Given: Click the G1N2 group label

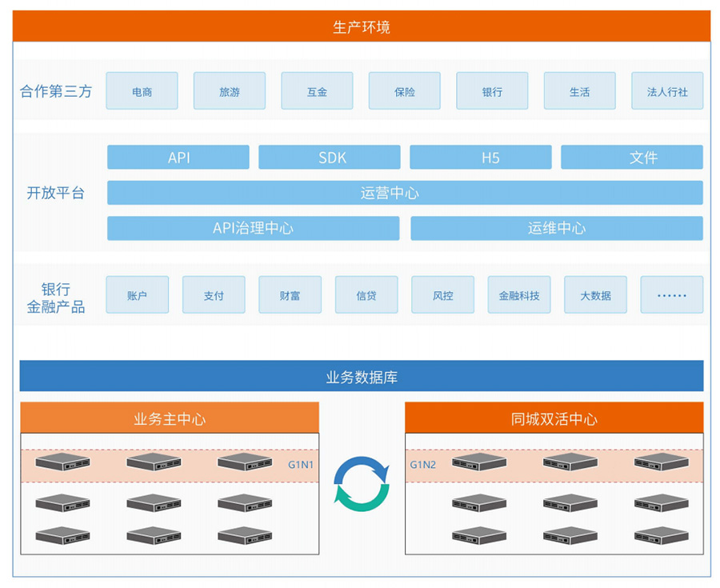Looking at the screenshot, I should point(423,465).
